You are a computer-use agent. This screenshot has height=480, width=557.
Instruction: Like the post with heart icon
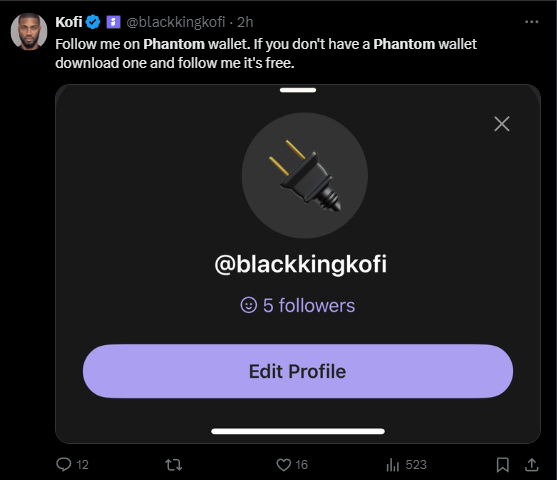point(283,464)
